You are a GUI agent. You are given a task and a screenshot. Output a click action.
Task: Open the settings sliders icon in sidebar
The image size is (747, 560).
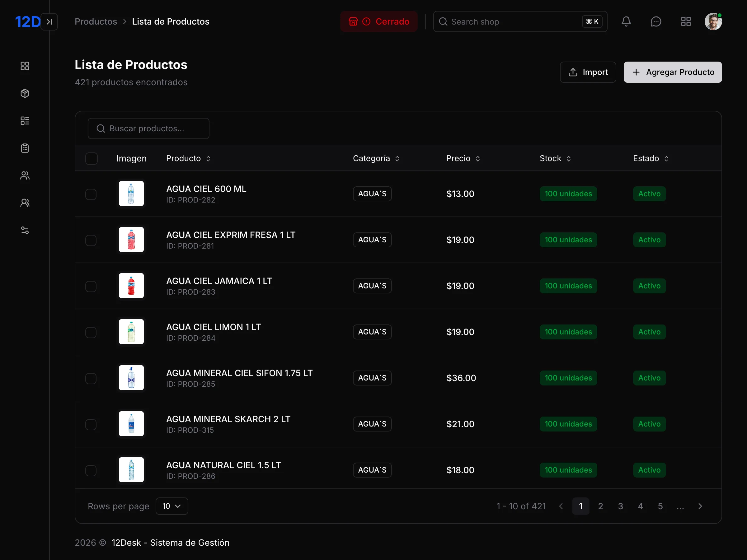click(25, 230)
